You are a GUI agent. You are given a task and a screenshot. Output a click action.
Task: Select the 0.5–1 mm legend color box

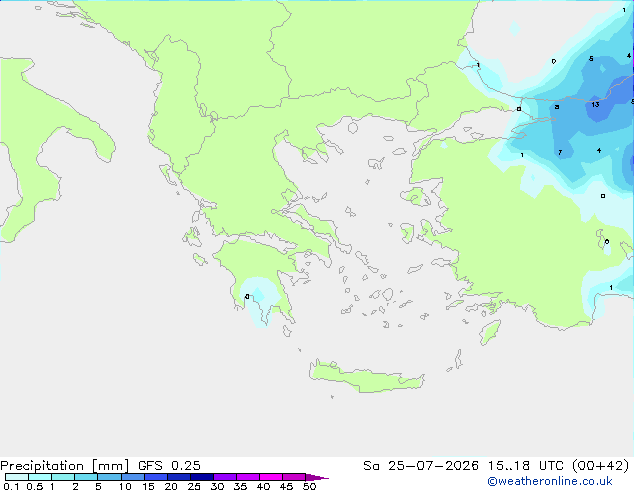40,477
